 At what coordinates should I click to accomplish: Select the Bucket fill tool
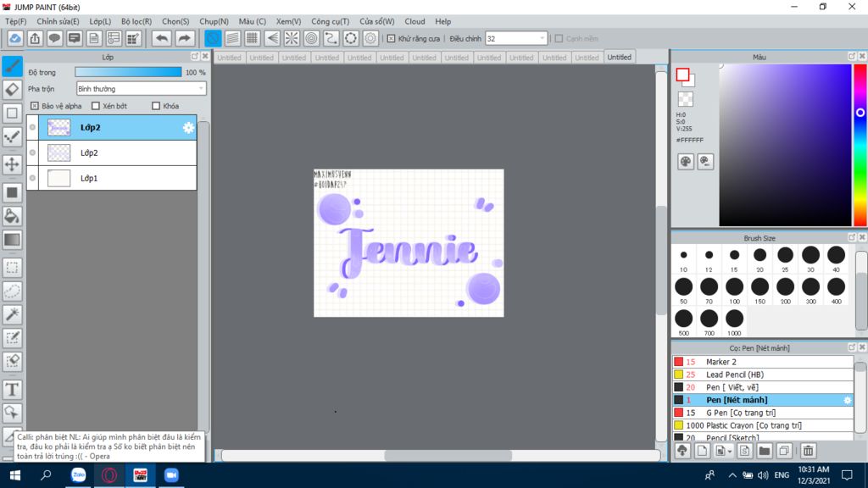pyautogui.click(x=12, y=216)
